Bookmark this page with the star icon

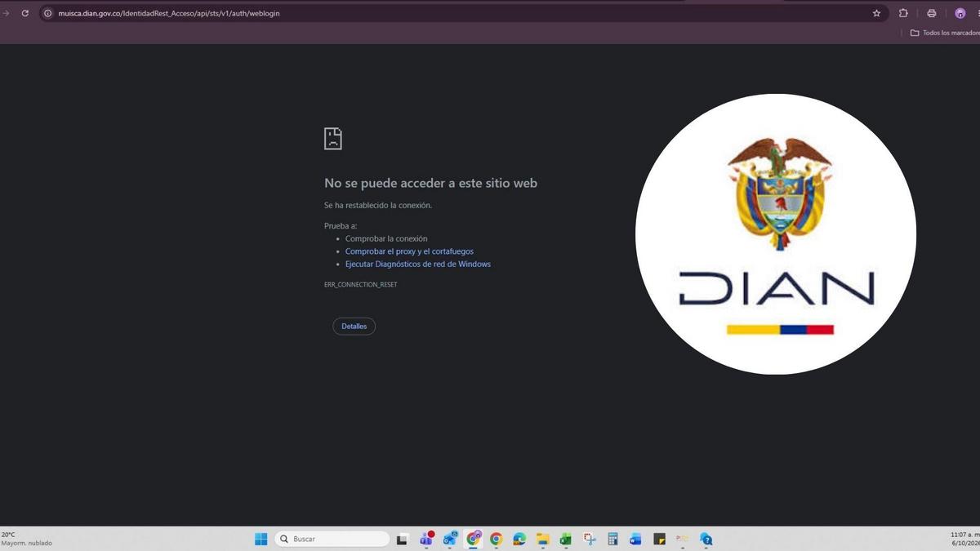click(877, 13)
